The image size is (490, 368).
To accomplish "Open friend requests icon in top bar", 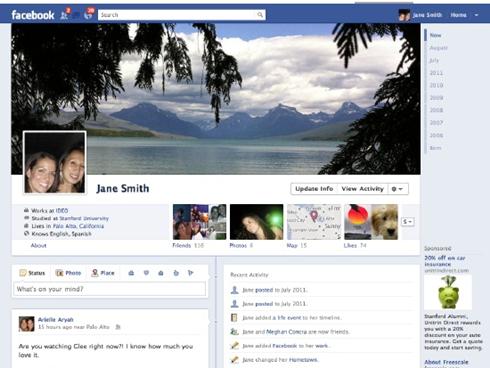I will point(64,15).
